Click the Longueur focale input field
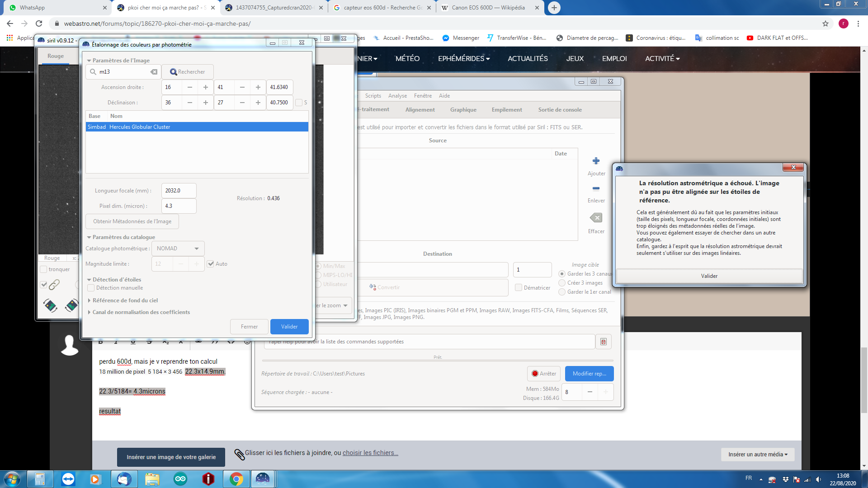 point(179,191)
